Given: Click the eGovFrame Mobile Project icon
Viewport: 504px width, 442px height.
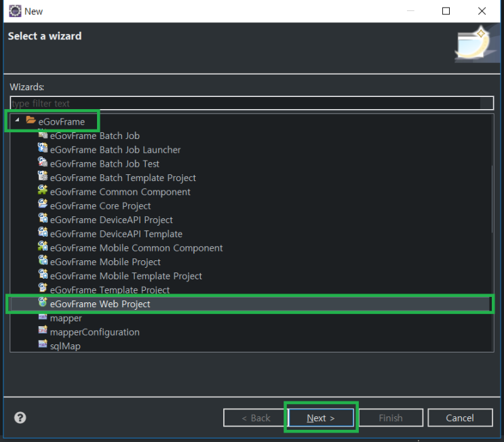Looking at the screenshot, I should click(x=43, y=260).
